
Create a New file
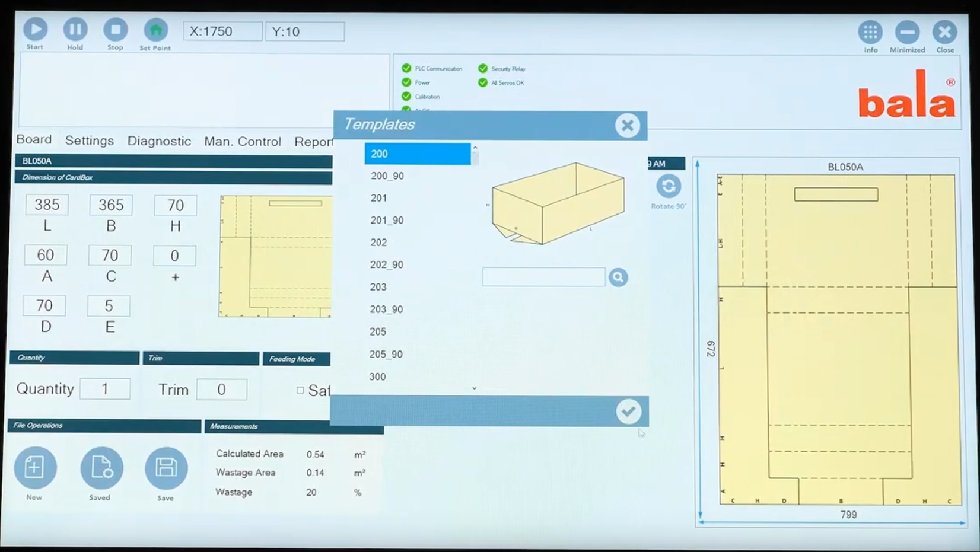(35, 468)
